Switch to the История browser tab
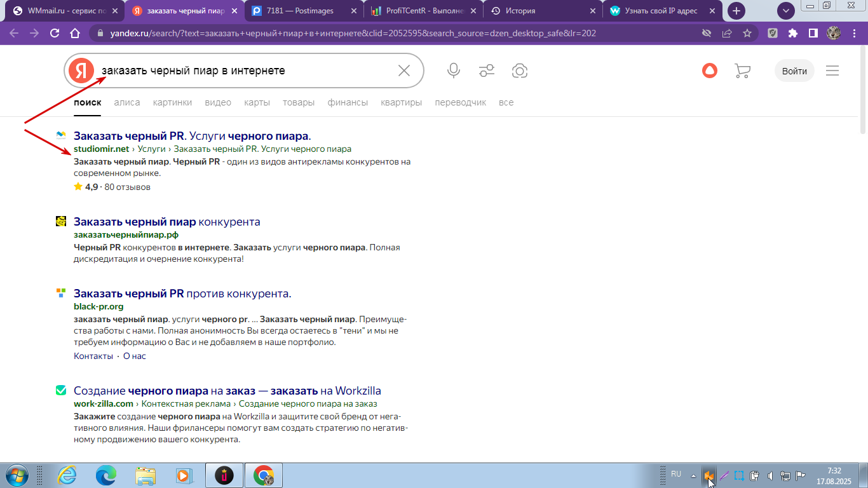Viewport: 868px width, 488px height. pos(543,11)
